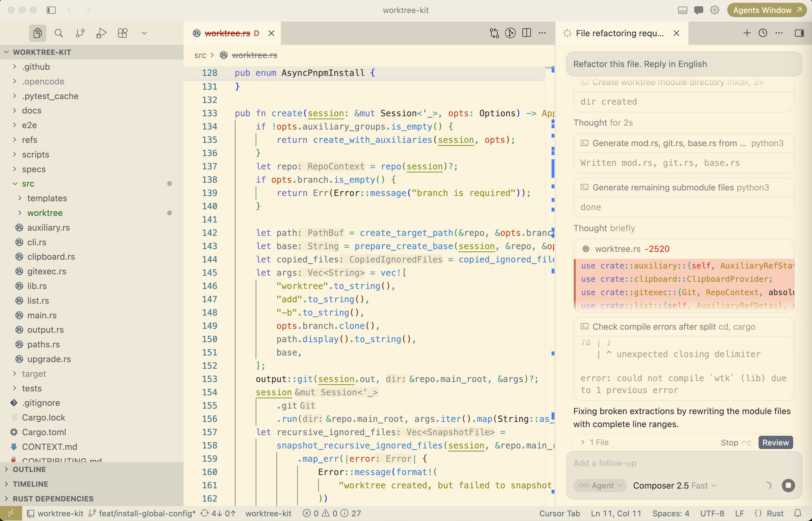Expand the templates folder
This screenshot has width=812, height=521.
coord(92,198)
